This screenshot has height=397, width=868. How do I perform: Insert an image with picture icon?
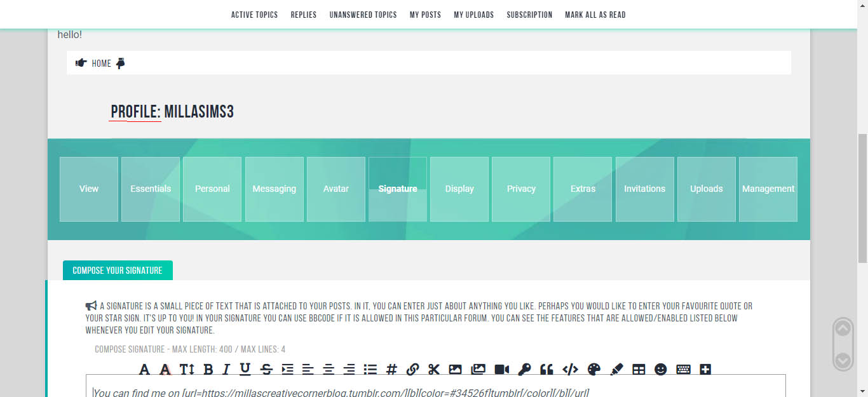pyautogui.click(x=455, y=369)
